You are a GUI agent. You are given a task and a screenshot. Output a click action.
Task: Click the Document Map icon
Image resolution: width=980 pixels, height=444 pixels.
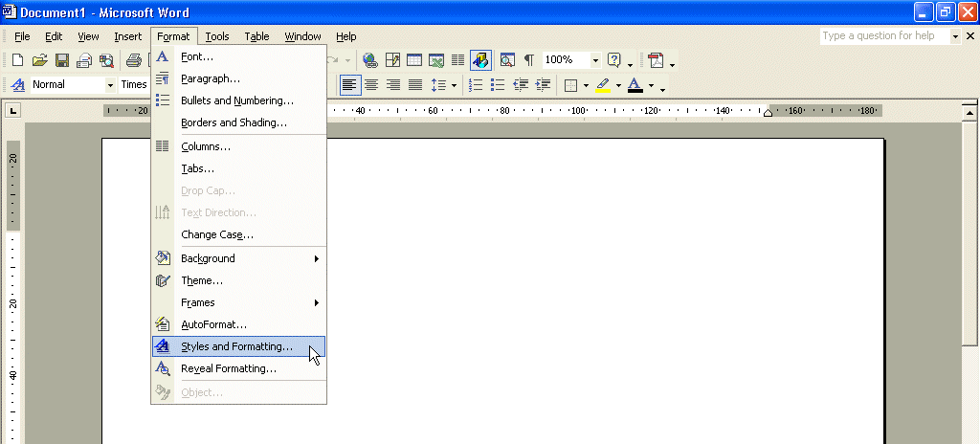[x=507, y=60]
